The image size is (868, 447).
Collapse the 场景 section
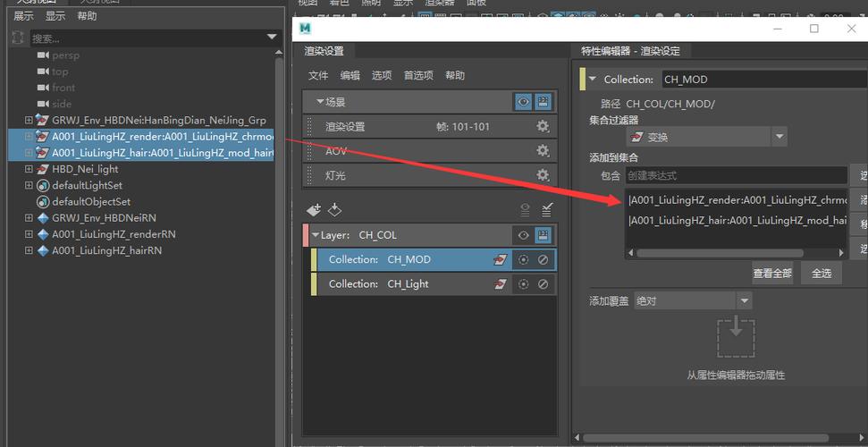tap(320, 102)
